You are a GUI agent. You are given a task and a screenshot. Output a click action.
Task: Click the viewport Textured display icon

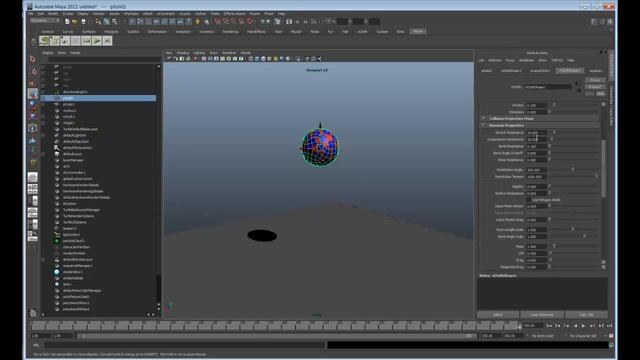(269, 59)
